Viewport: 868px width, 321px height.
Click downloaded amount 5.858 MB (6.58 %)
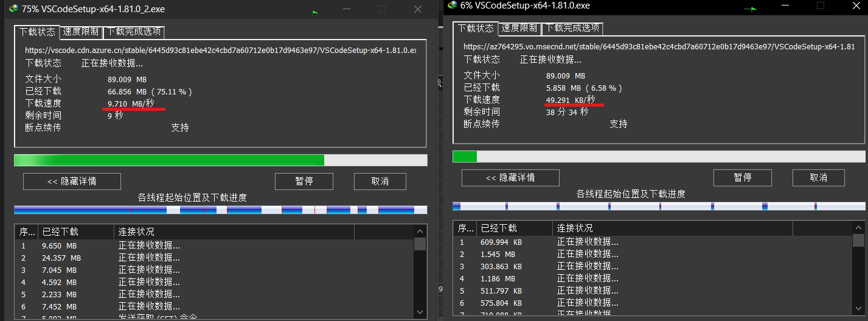tap(585, 88)
